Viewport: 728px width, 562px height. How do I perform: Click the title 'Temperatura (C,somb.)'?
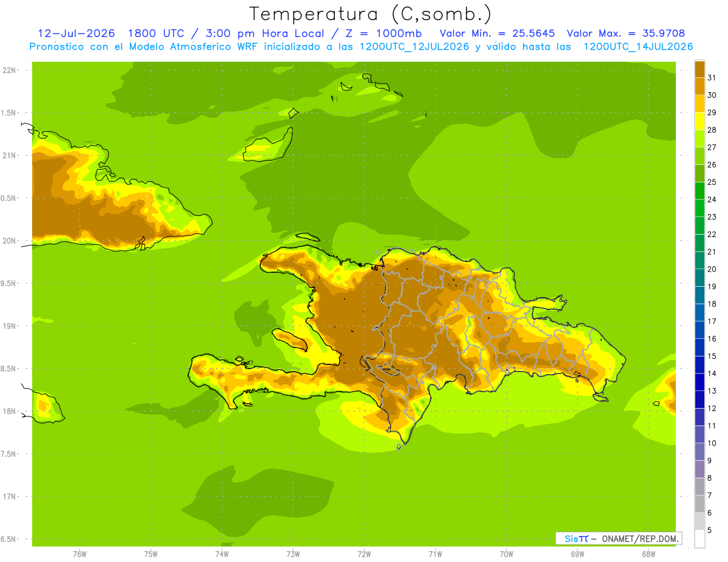370,14
